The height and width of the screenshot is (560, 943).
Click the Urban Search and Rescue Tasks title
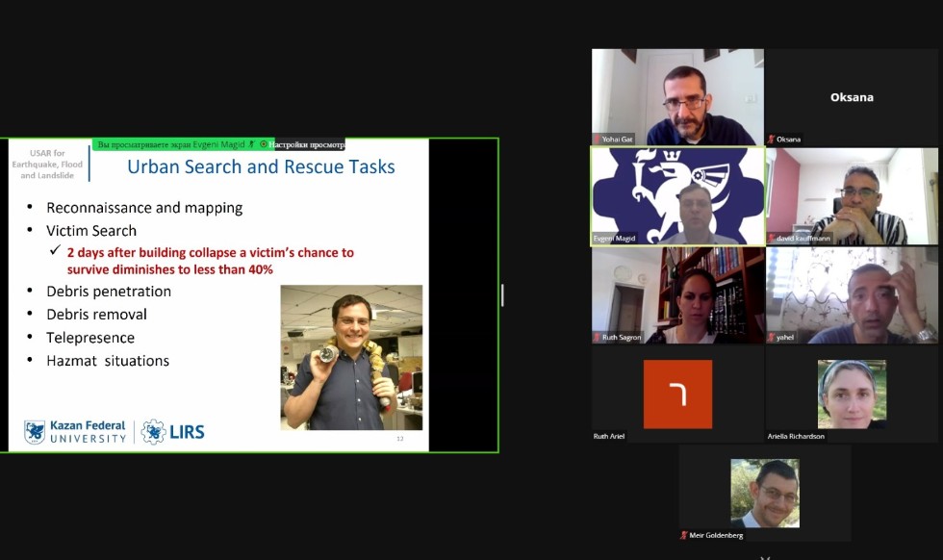tap(261, 167)
